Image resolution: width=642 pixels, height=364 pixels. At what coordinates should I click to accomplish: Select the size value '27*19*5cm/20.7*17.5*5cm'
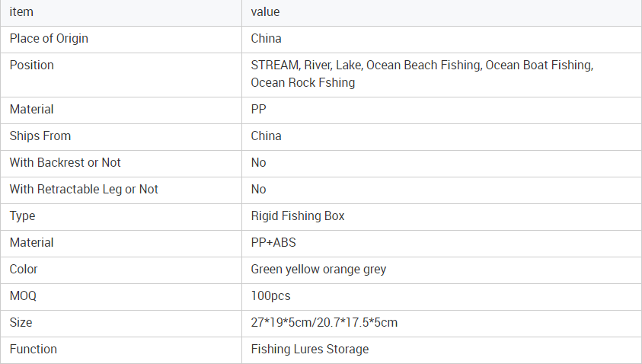click(324, 322)
